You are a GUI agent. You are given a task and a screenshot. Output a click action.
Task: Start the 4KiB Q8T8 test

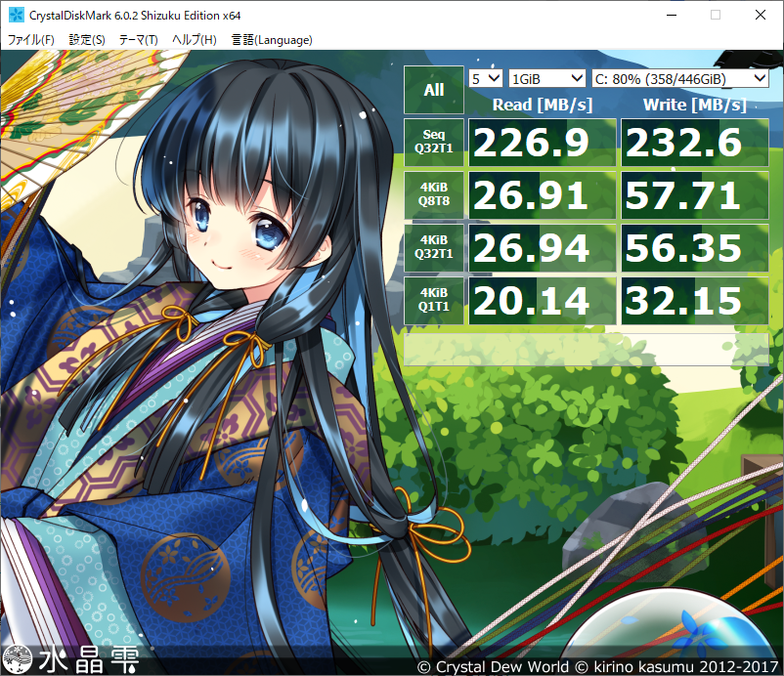[433, 195]
